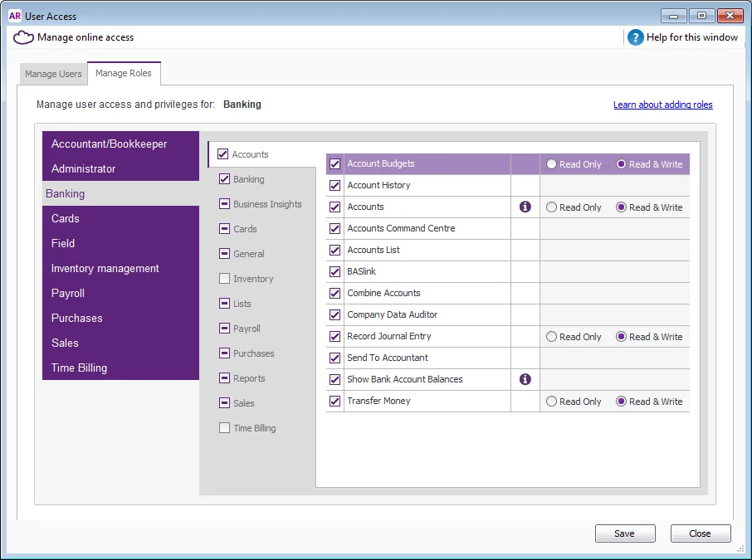Set Account Budgets to Read Only
752x560 pixels.
tap(551, 164)
